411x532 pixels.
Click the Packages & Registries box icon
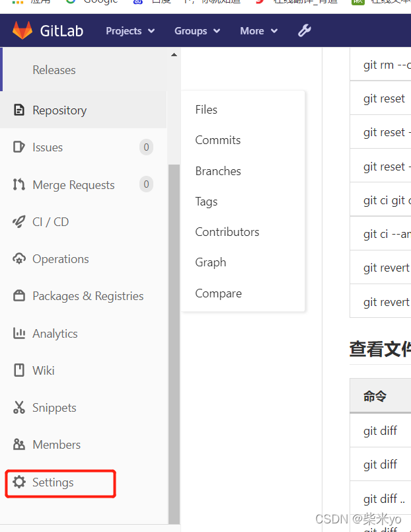(x=19, y=295)
